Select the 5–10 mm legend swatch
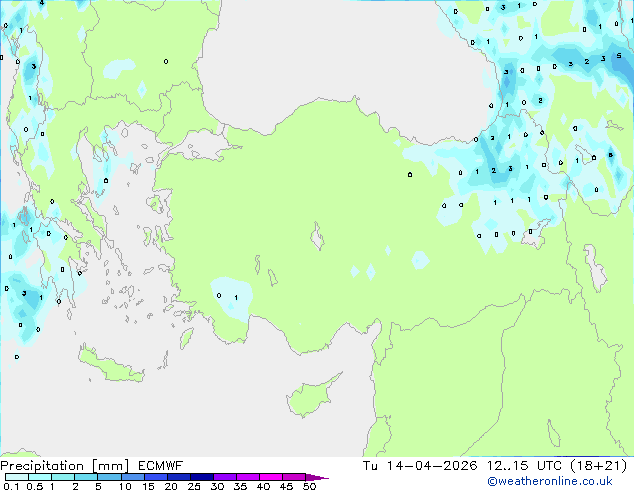Screen dimensions: 634x490 click(109, 477)
